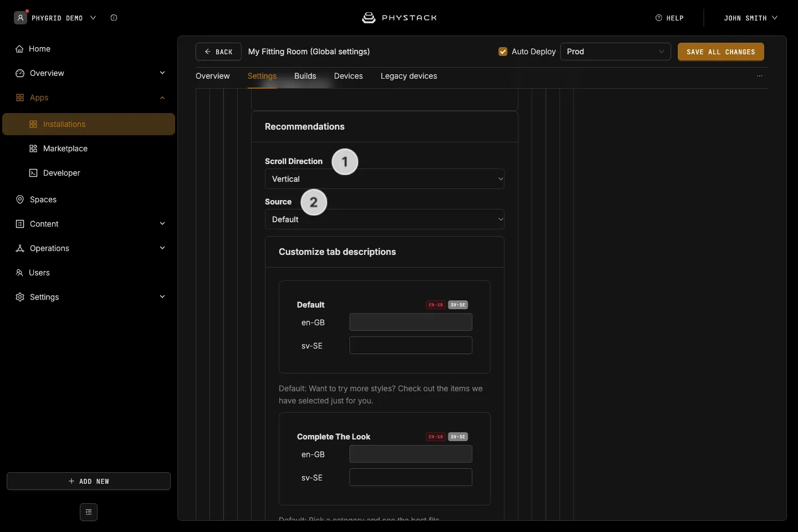Expand the Content sidebar section chevron

point(162,223)
